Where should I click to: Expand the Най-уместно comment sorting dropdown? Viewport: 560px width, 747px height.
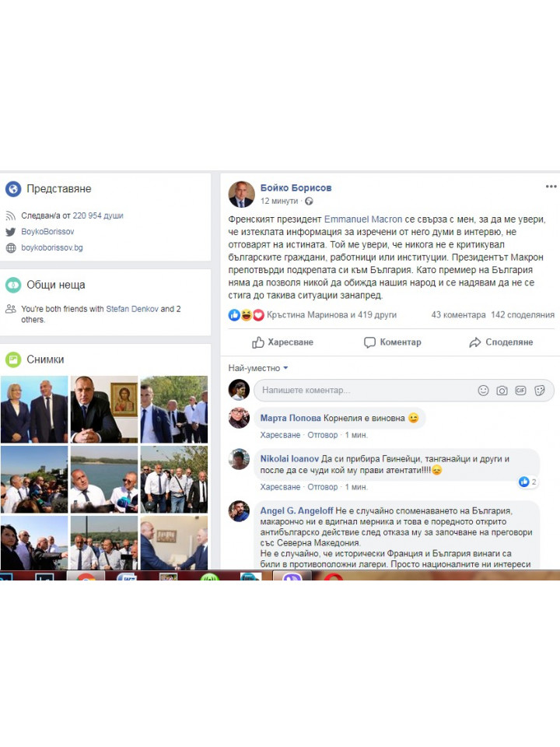258,368
